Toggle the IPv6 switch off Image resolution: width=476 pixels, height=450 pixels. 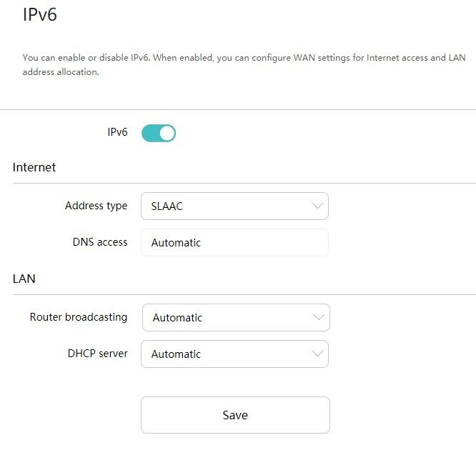(x=158, y=133)
